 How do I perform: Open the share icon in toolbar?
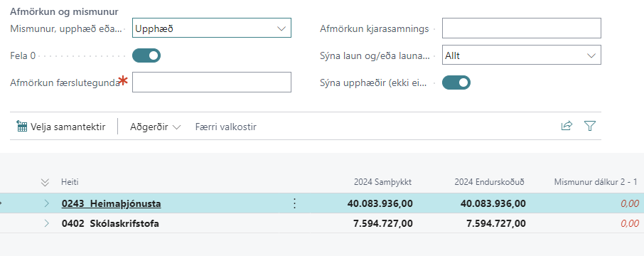(x=567, y=126)
